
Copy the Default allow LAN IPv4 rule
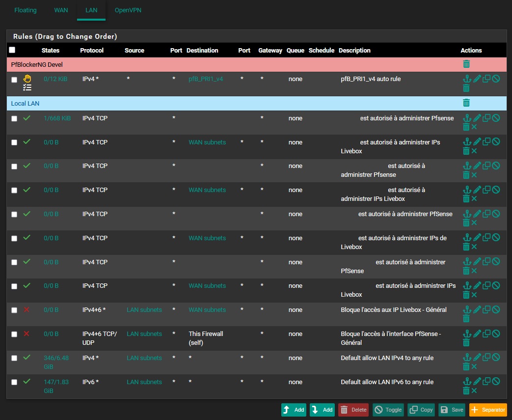point(486,358)
